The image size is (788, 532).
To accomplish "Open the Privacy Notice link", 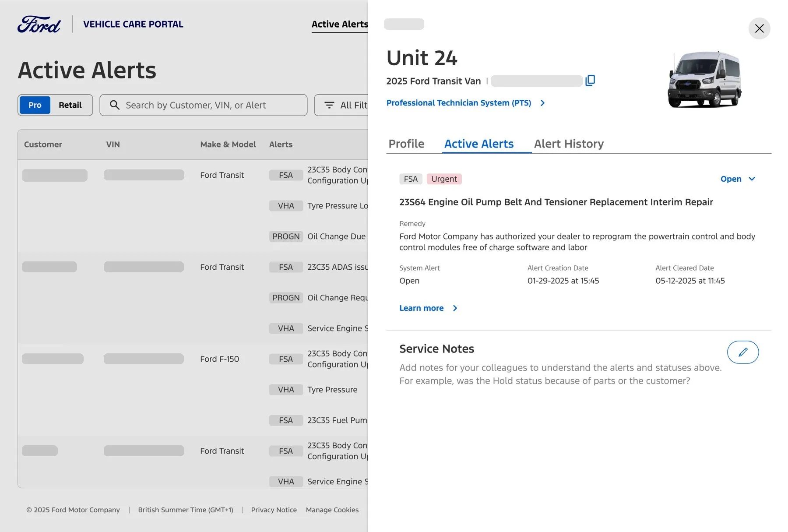I will 274,510.
